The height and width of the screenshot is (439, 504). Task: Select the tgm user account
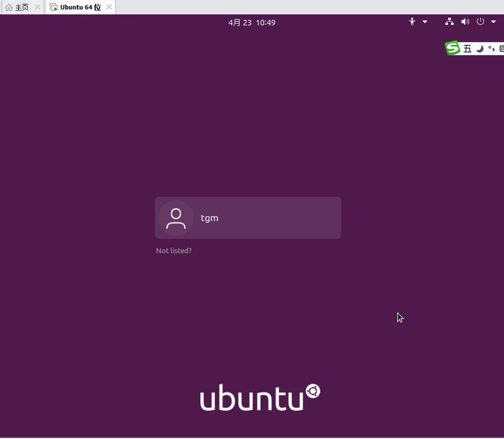[248, 218]
